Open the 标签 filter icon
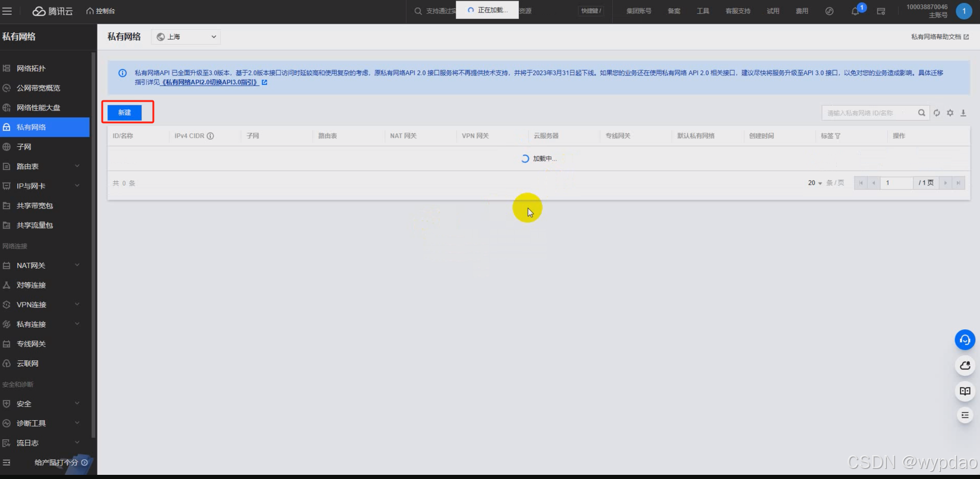The width and height of the screenshot is (980, 479). point(838,136)
